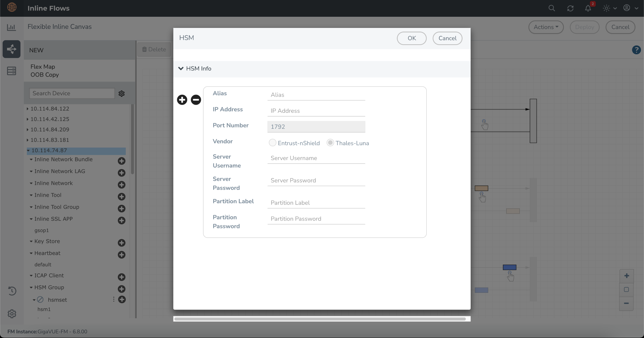Open the search magnifier icon
The height and width of the screenshot is (338, 644).
tap(552, 8)
